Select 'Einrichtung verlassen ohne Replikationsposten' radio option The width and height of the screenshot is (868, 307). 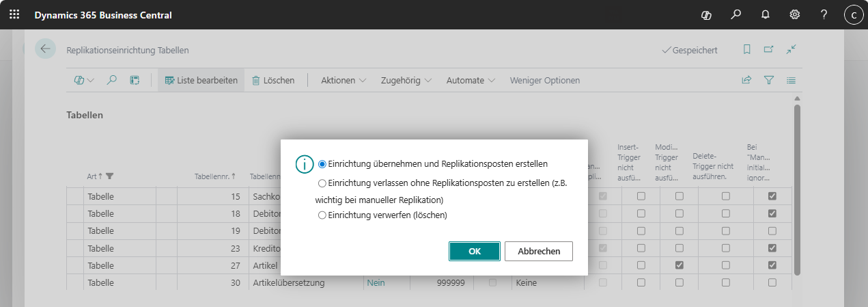coord(322,183)
